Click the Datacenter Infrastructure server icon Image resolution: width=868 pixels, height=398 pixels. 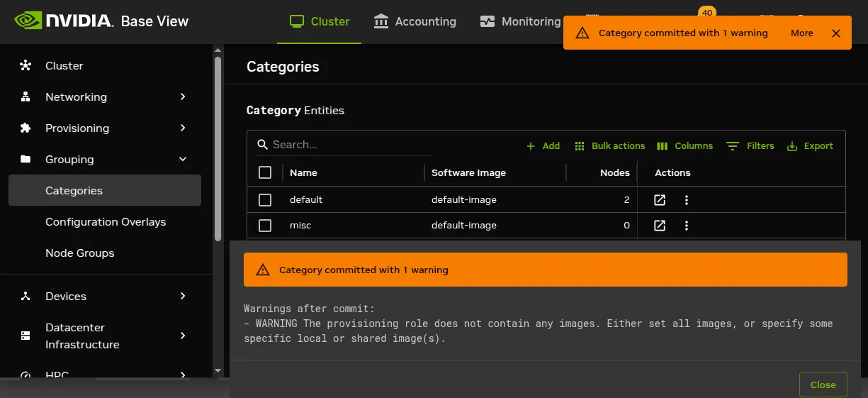click(26, 336)
